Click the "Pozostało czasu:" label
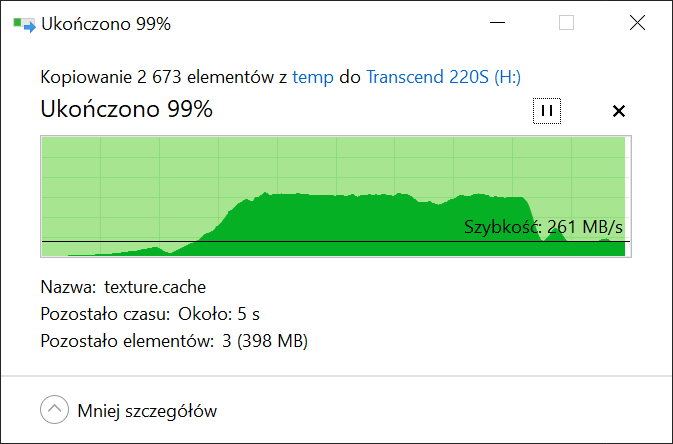The height and width of the screenshot is (444, 673). pyautogui.click(x=105, y=314)
